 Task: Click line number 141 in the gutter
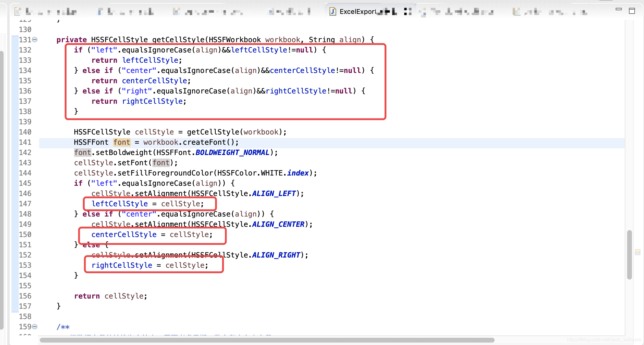25,142
